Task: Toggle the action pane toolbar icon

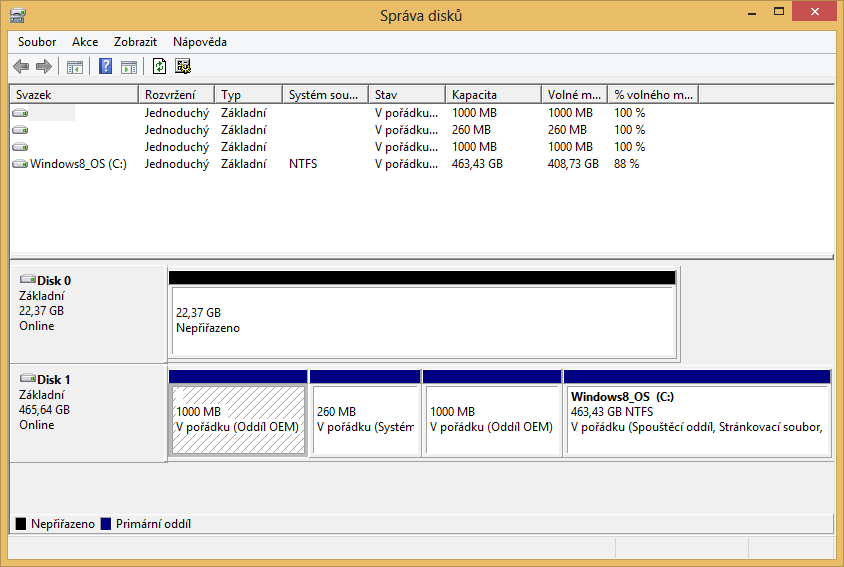Action: 128,67
